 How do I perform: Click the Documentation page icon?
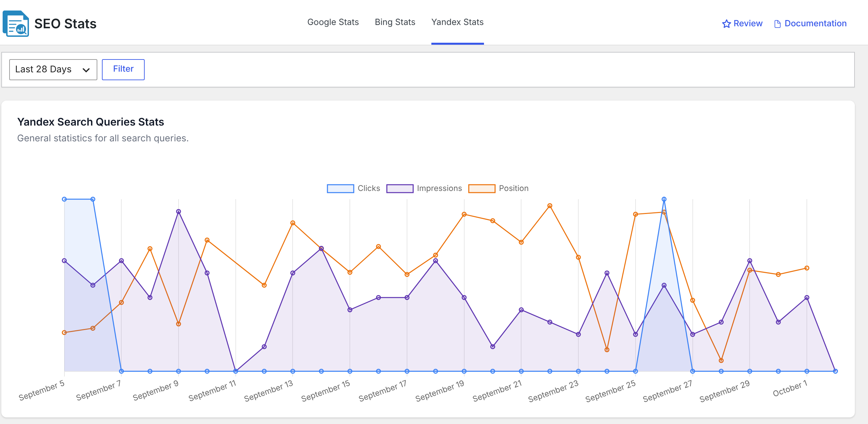[x=777, y=24]
